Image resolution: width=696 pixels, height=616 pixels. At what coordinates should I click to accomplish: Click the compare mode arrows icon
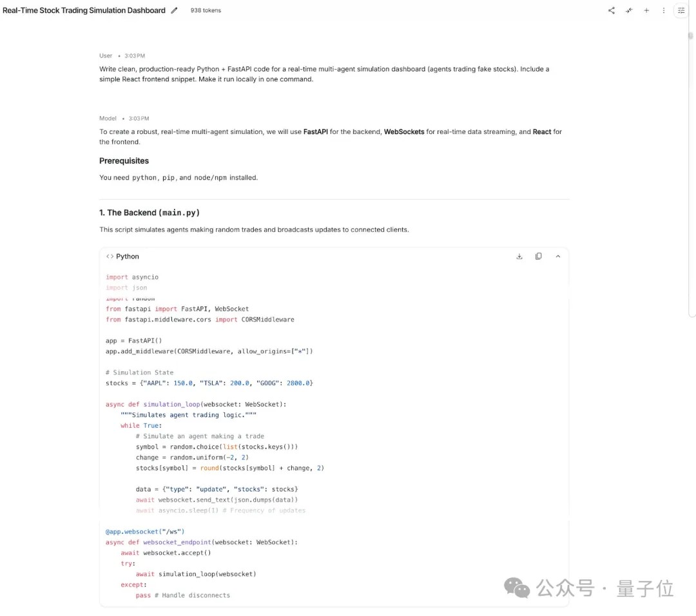pos(629,11)
